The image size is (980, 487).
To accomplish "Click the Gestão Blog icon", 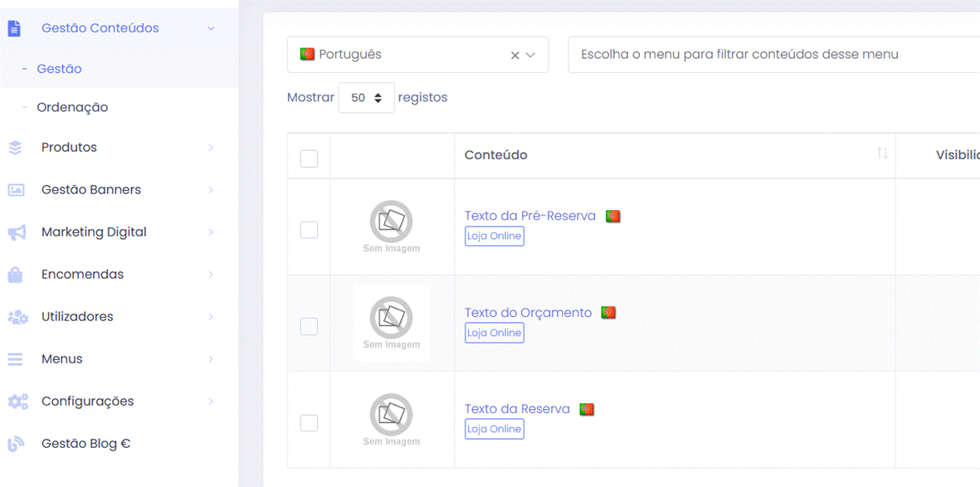I will (15, 444).
